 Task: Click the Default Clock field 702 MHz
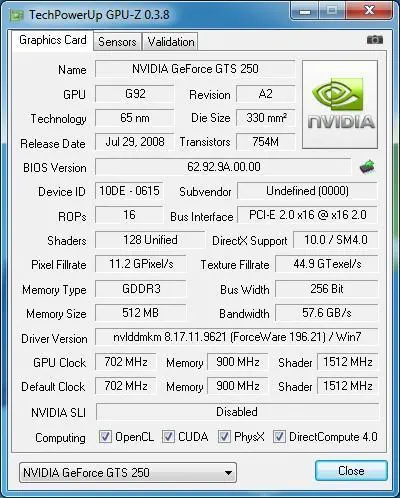[x=126, y=386]
